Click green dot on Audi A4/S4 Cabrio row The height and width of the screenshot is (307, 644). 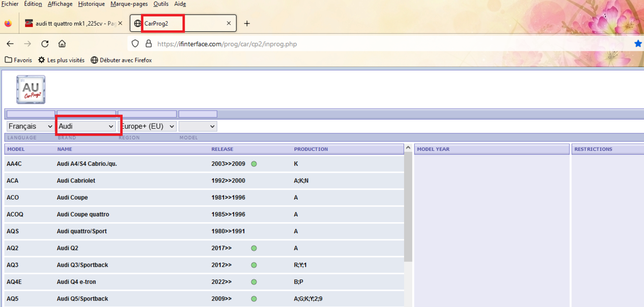point(254,164)
